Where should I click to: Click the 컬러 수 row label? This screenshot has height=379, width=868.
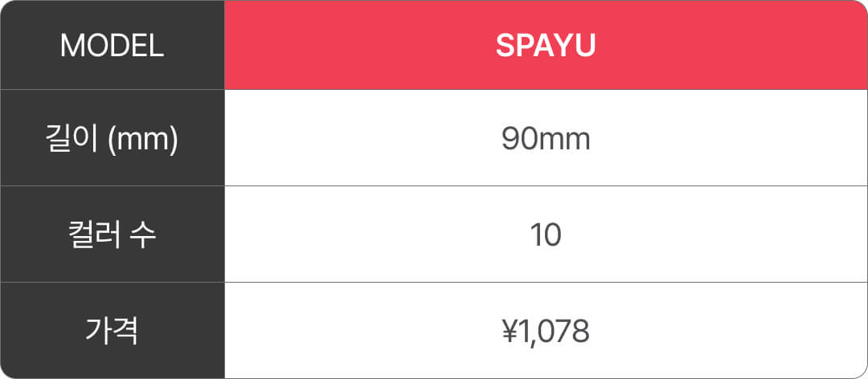[113, 235]
